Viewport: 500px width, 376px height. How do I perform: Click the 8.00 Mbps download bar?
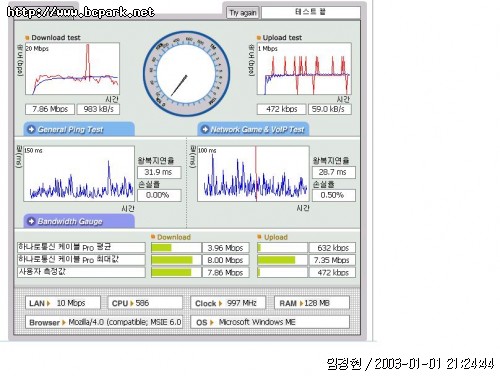pos(176,260)
